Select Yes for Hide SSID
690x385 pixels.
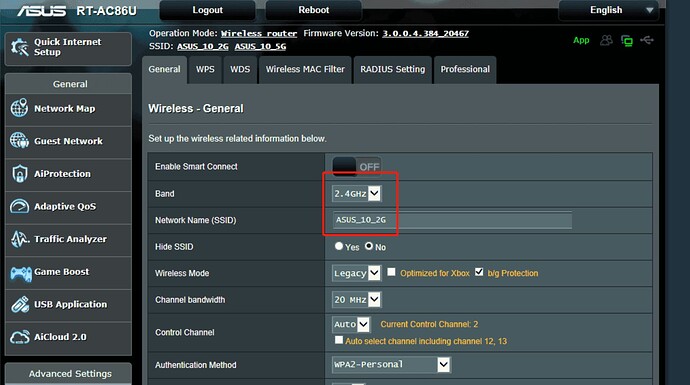point(338,246)
